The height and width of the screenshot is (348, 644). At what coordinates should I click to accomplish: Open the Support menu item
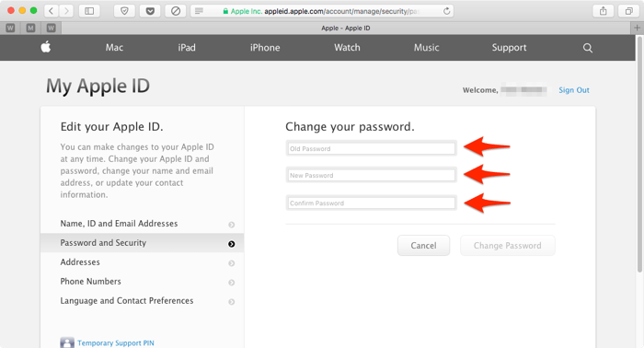click(x=510, y=48)
